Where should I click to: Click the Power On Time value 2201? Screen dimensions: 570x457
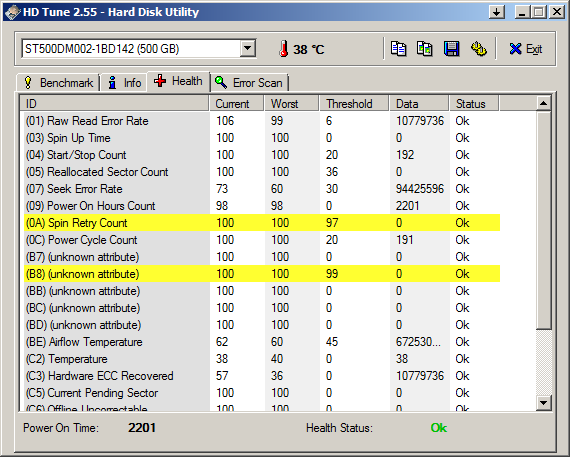142,428
